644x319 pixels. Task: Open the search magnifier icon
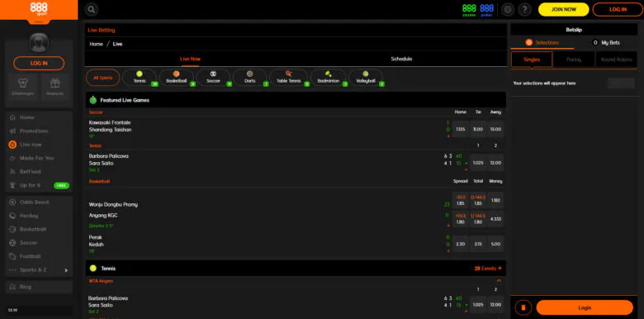[x=91, y=9]
